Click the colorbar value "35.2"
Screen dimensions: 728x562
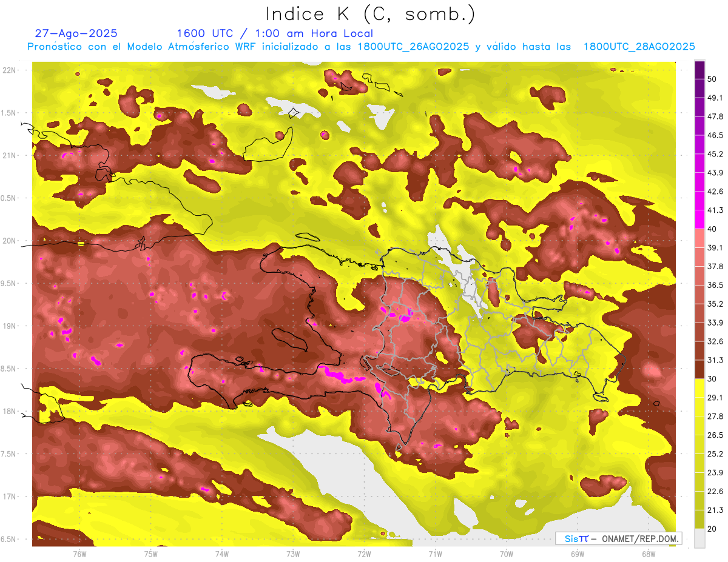(x=715, y=304)
